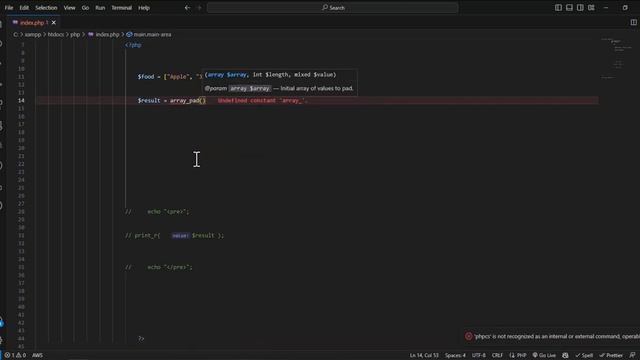Go forward with the right arrow

tap(200, 8)
